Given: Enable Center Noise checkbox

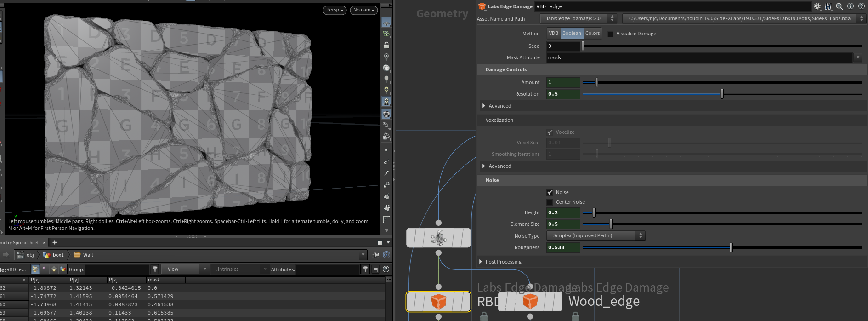Looking at the screenshot, I should click(550, 202).
